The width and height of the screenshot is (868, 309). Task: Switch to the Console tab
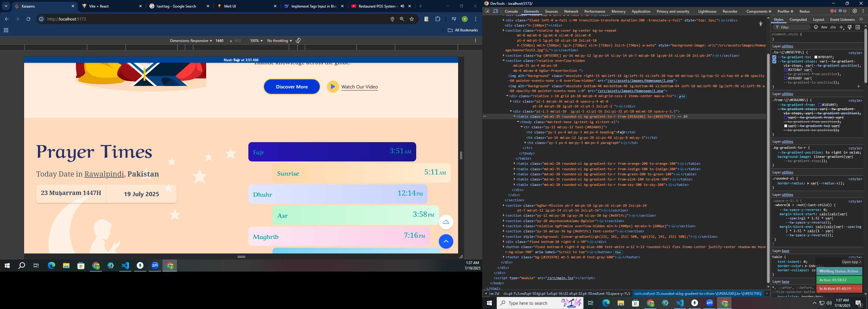(511, 11)
